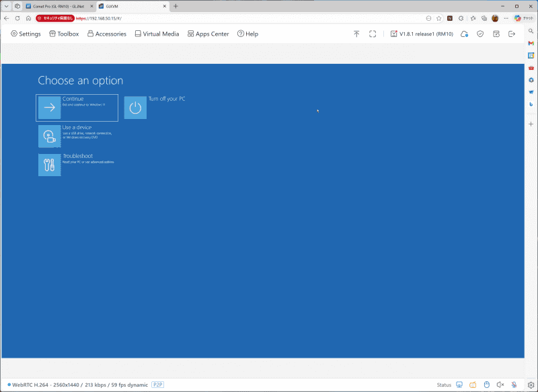Close the GLKVM browser tab
Screen dimensions: 538x392
(165, 6)
